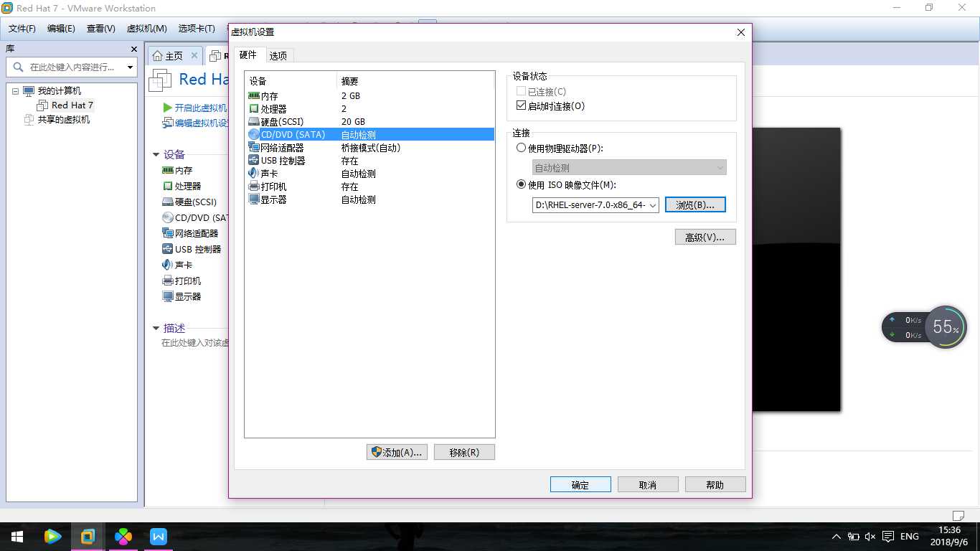Select the 处理器 processor row in the settings dialog
Image resolution: width=980 pixels, height=551 pixels.
point(370,109)
